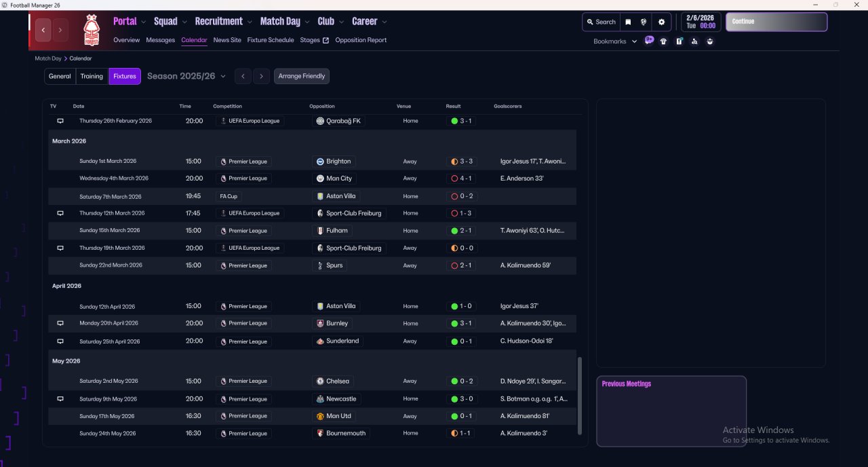Click the Chelsea club crest
Viewport: 868px width, 467px height.
click(320, 381)
